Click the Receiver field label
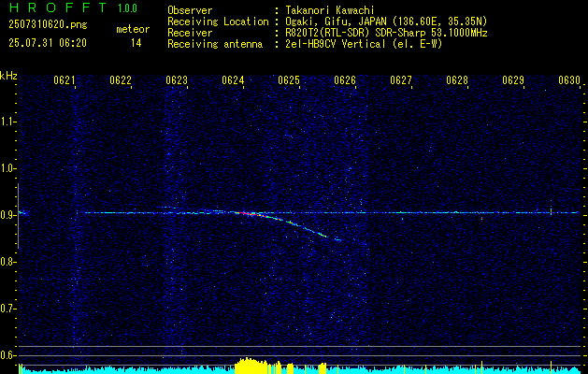 coord(190,33)
